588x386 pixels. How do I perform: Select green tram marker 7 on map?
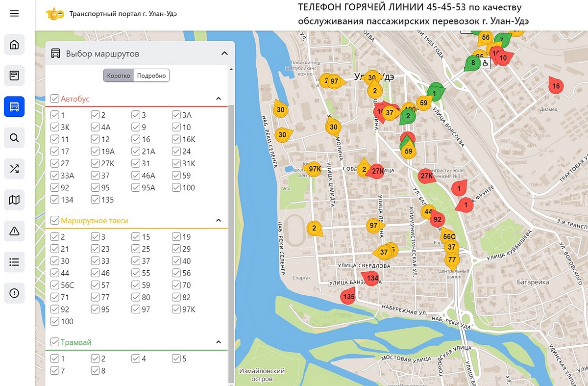[502, 40]
